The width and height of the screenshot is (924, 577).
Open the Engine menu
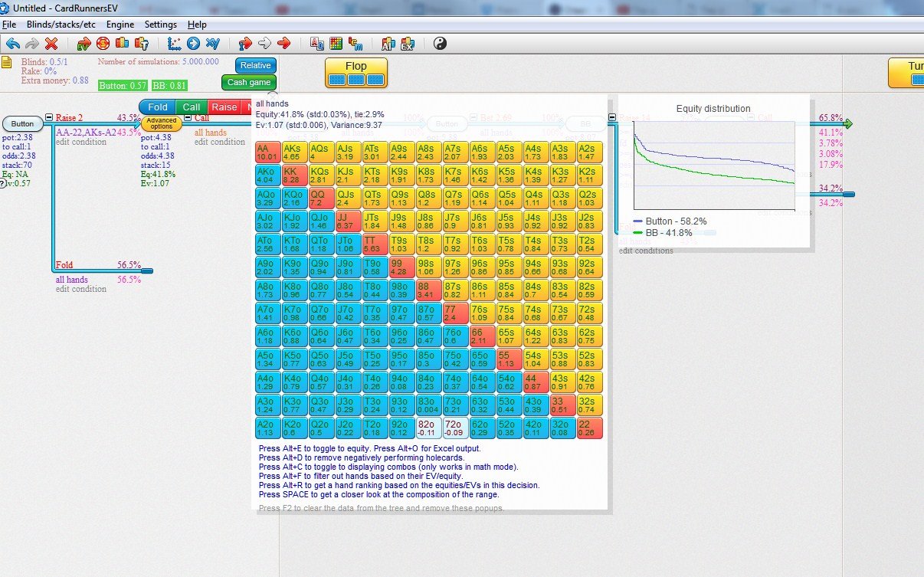point(120,25)
